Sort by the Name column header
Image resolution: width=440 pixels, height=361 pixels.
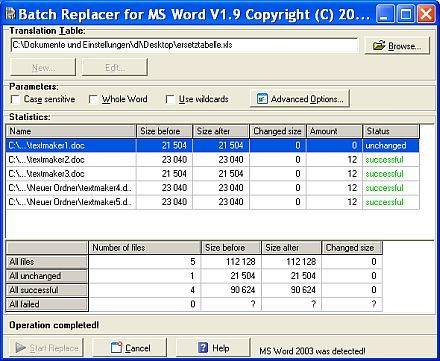71,131
